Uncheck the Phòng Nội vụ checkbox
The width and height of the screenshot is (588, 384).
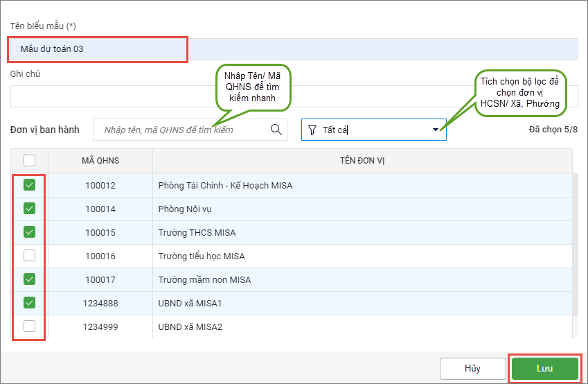coord(30,208)
